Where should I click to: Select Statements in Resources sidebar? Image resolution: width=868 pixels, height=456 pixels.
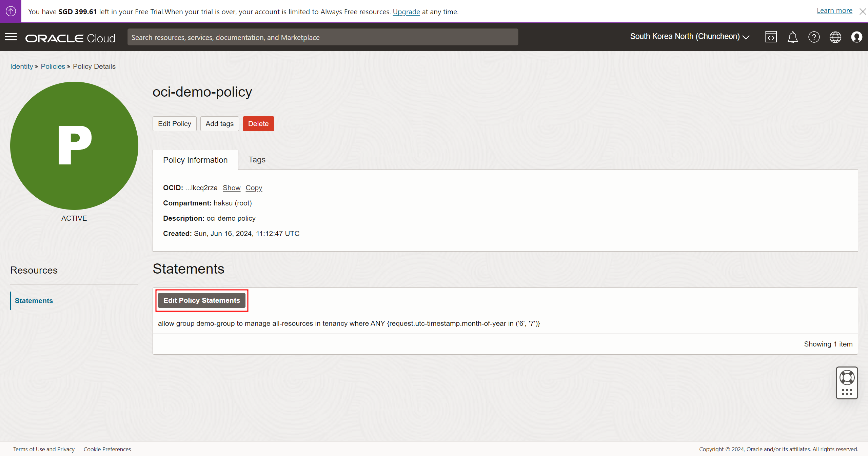[x=34, y=301]
